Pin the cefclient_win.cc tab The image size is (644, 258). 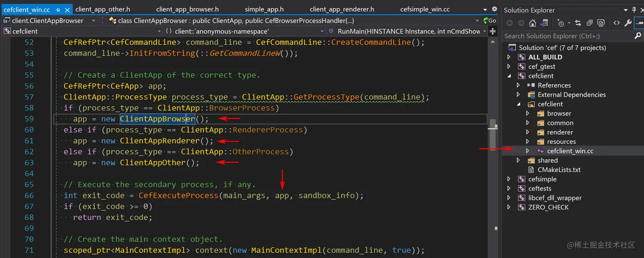tap(58, 9)
